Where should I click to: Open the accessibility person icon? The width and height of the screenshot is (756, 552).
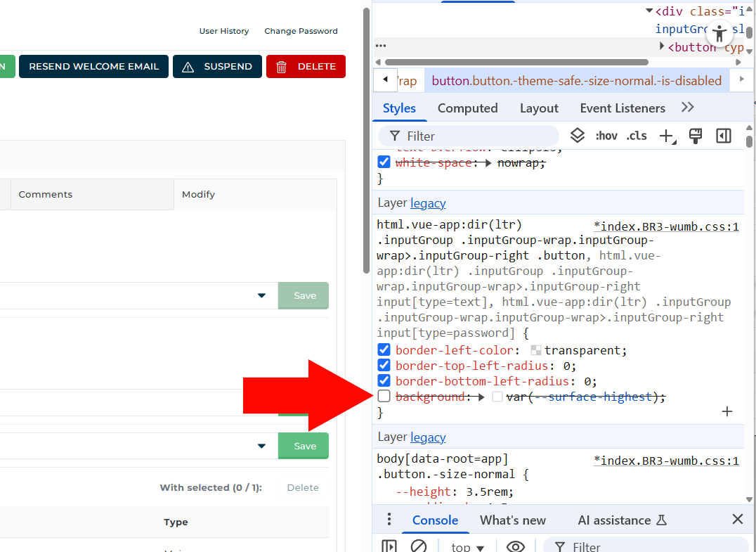pos(719,34)
